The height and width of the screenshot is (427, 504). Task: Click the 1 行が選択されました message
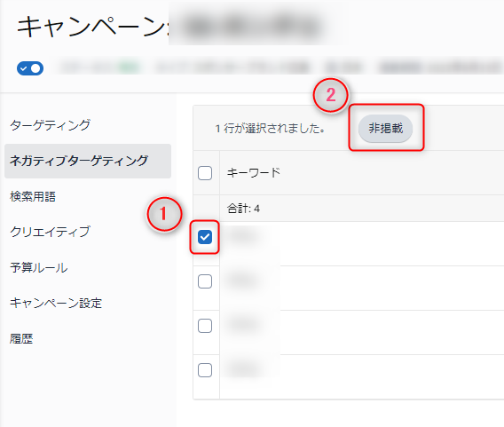(x=270, y=129)
